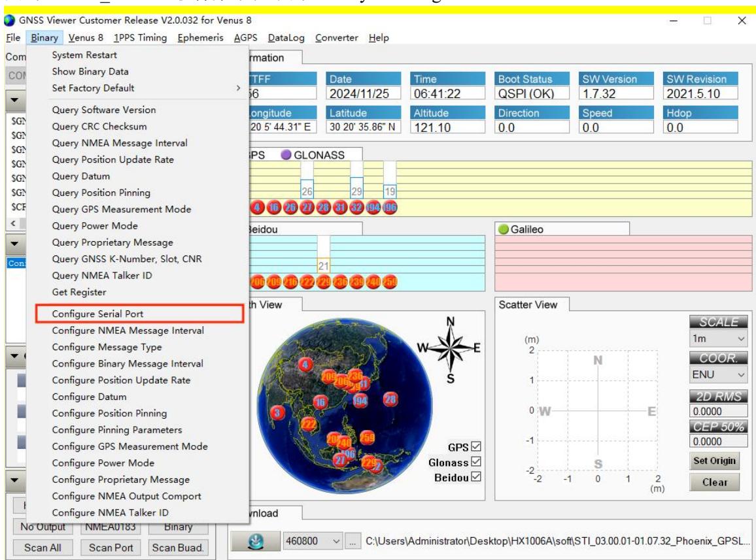Uncheck the Glonass checkbox
The width and height of the screenshot is (756, 560).
[x=476, y=462]
